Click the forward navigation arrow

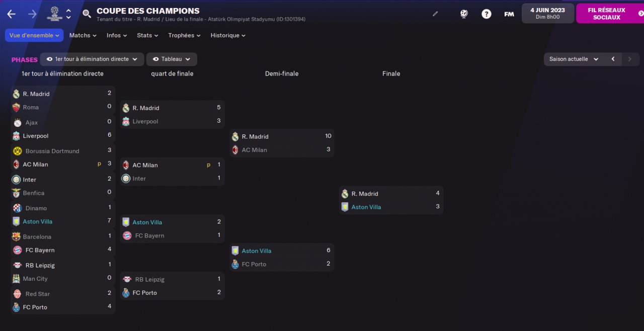(x=32, y=14)
